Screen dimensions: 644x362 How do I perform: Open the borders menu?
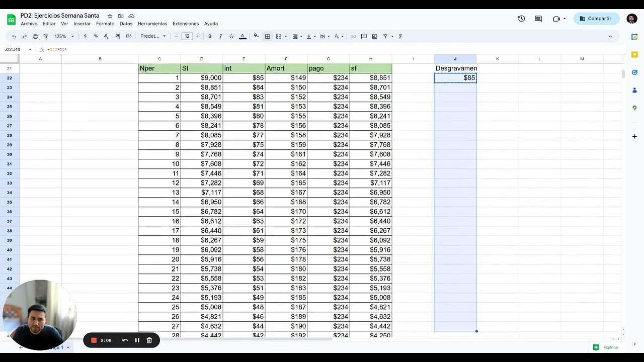[x=268, y=36]
